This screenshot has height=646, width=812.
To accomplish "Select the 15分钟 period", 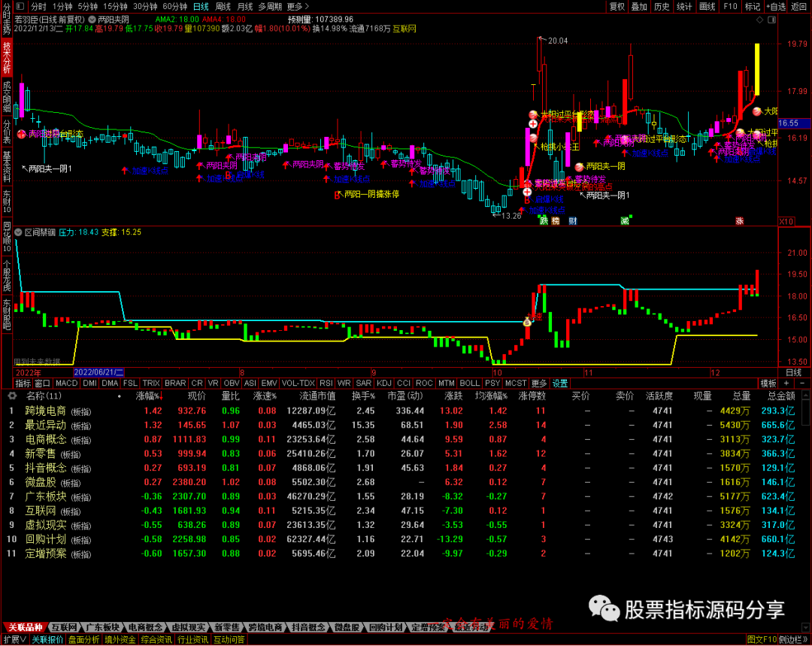I will pos(115,6).
